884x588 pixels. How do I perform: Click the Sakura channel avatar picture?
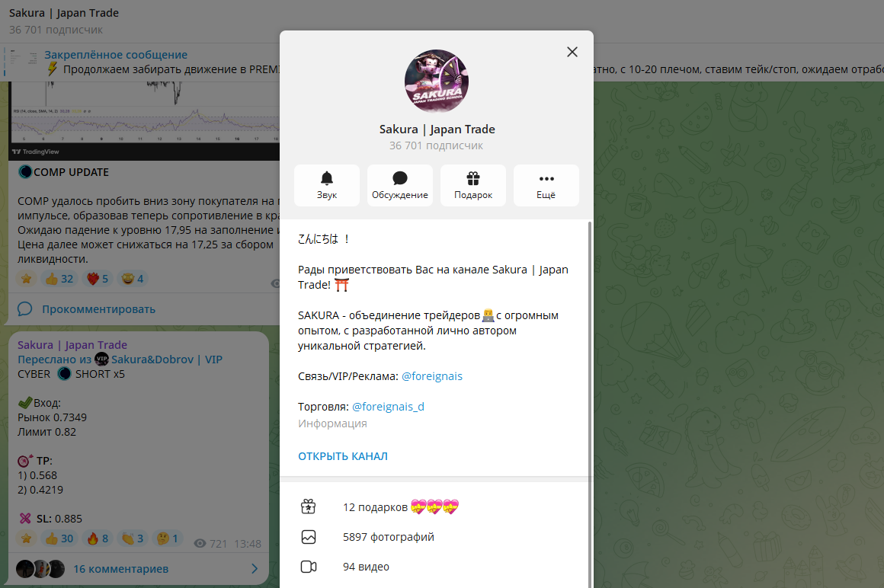click(437, 81)
